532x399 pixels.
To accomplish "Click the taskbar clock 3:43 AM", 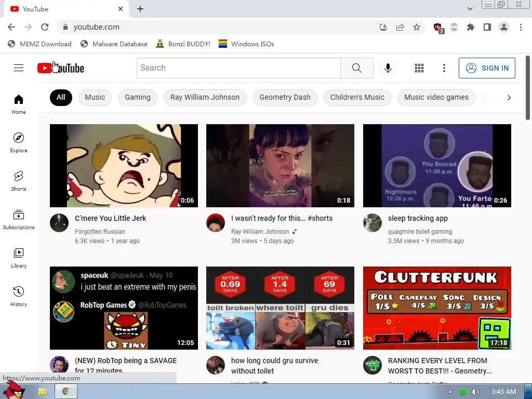I will coord(504,392).
